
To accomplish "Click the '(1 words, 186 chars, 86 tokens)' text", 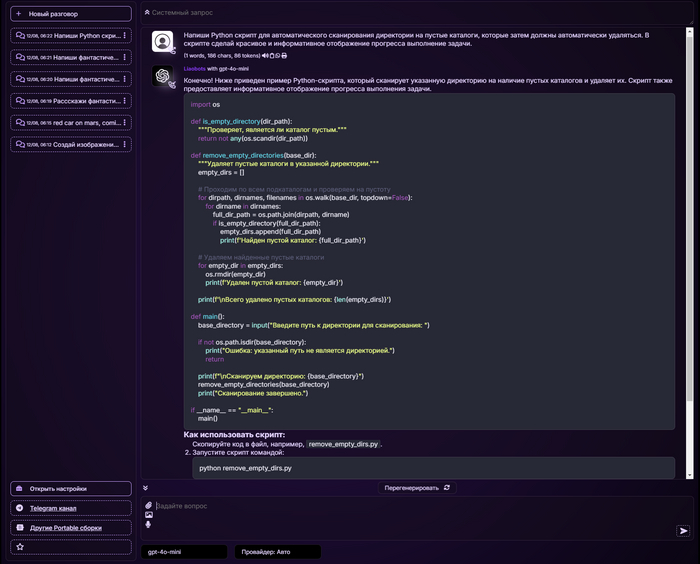I will point(222,56).
